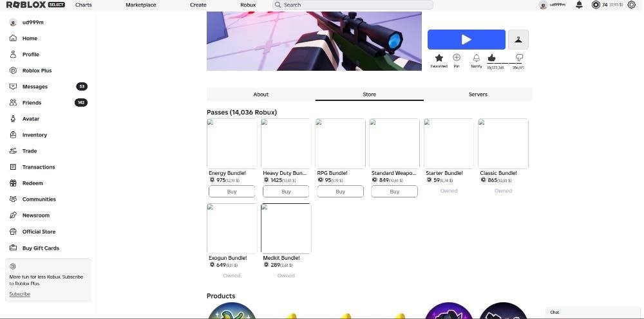Like the game with thumbs up
The width and height of the screenshot is (644, 319).
[491, 58]
